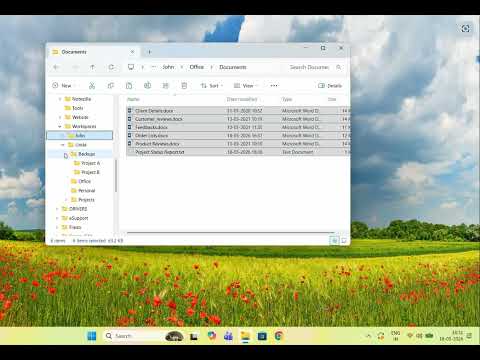
Task: Select the This PC monitor icon in address bar
Action: (131, 67)
